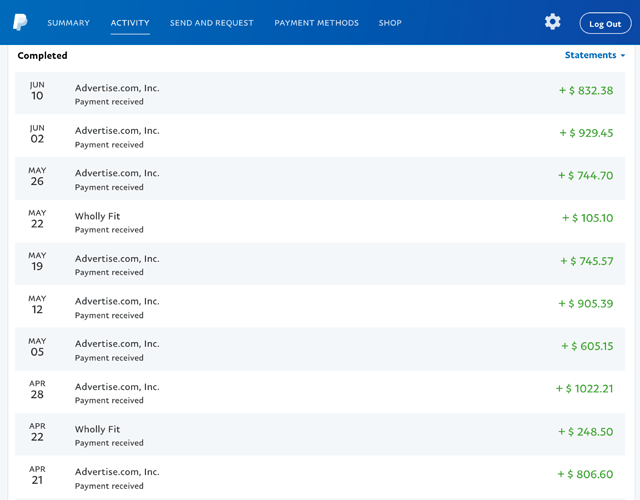The width and height of the screenshot is (640, 500).
Task: Go to the Shop tab
Action: pos(390,23)
